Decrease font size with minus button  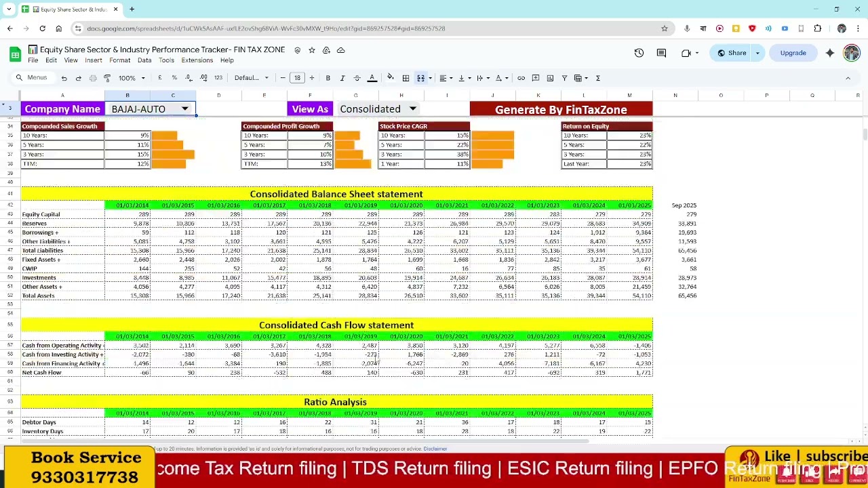click(x=283, y=78)
